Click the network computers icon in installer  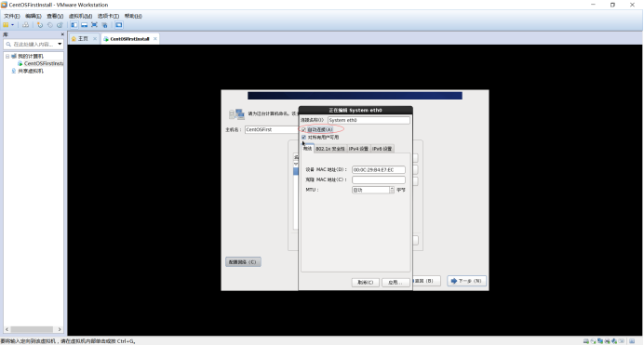click(x=236, y=114)
